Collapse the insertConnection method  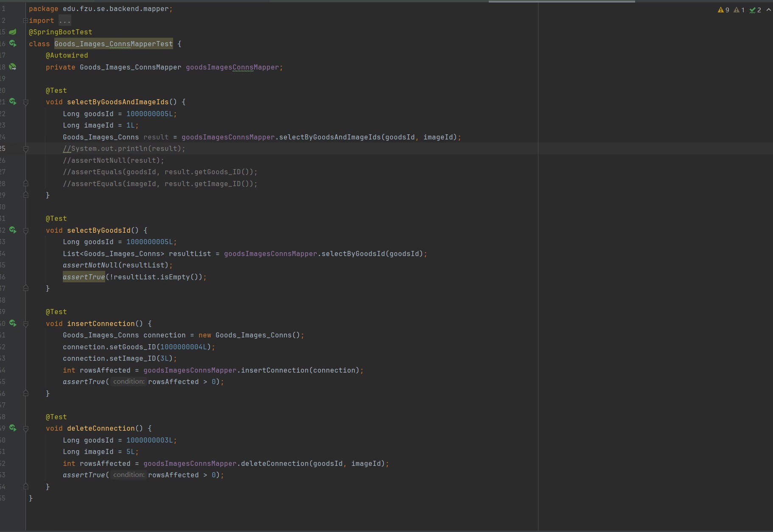(x=25, y=324)
